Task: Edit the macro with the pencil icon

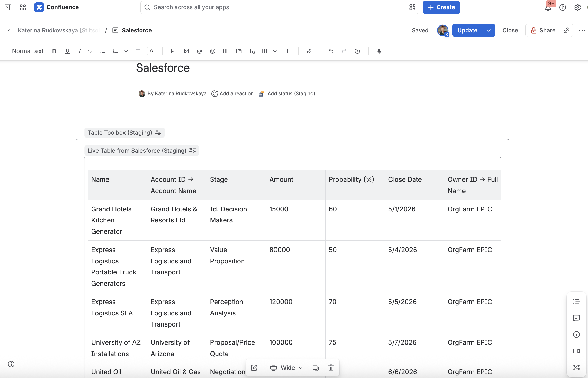Action: [254, 367]
